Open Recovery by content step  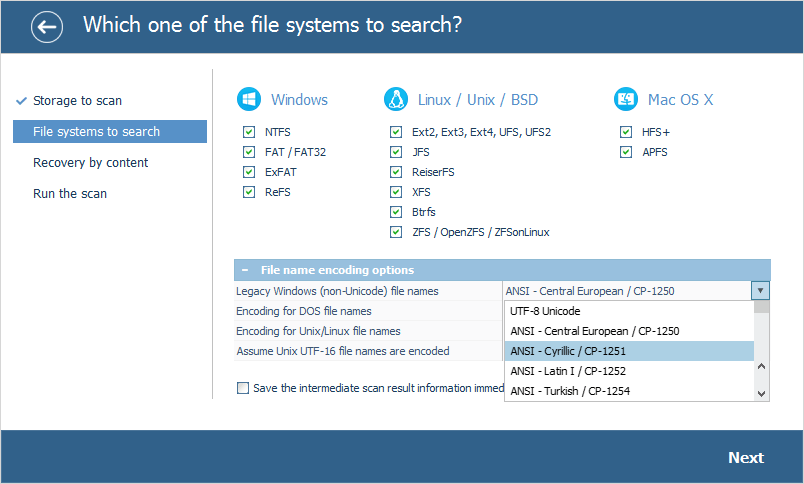[90, 163]
